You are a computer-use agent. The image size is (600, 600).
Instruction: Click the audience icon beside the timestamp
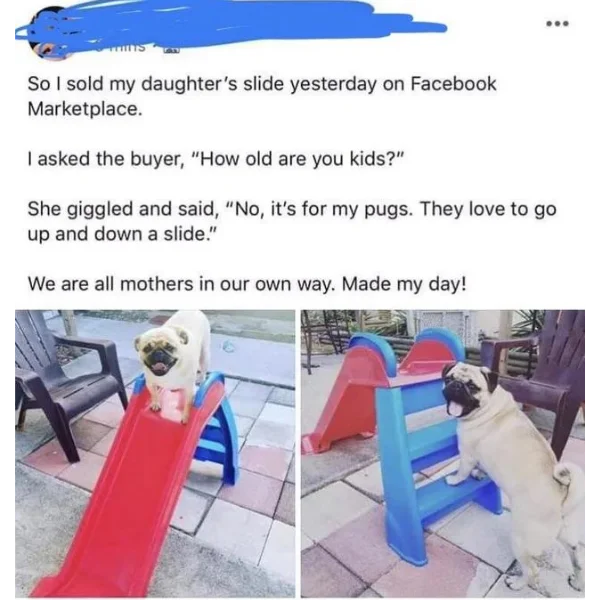tap(172, 49)
